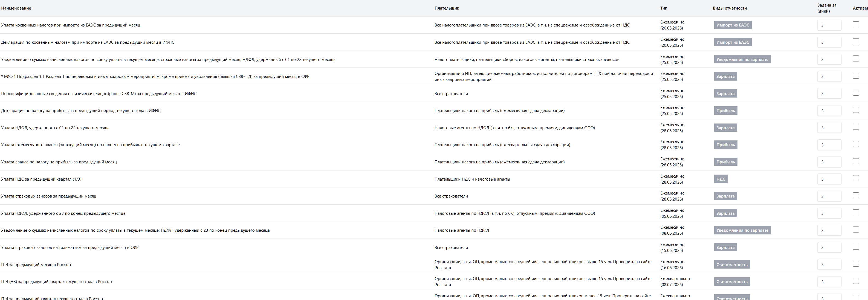Image resolution: width=868 pixels, height=300 pixels.
Task: Check the П-4 за предыдущий месяц row checkbox
Action: (x=855, y=264)
